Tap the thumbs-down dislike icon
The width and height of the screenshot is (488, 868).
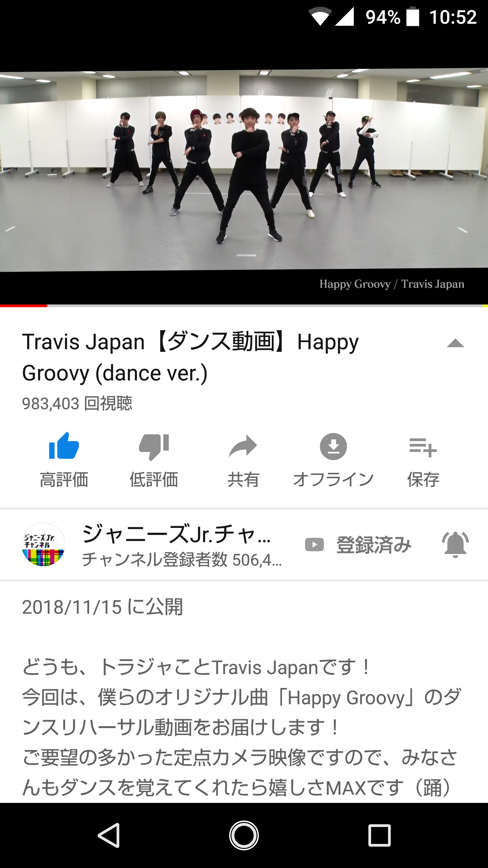(154, 447)
